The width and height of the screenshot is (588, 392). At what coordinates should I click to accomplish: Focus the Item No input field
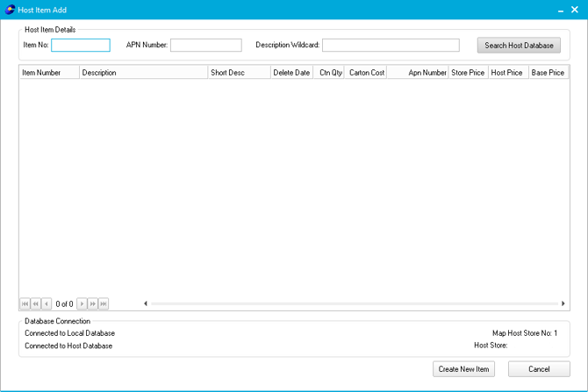click(x=81, y=46)
